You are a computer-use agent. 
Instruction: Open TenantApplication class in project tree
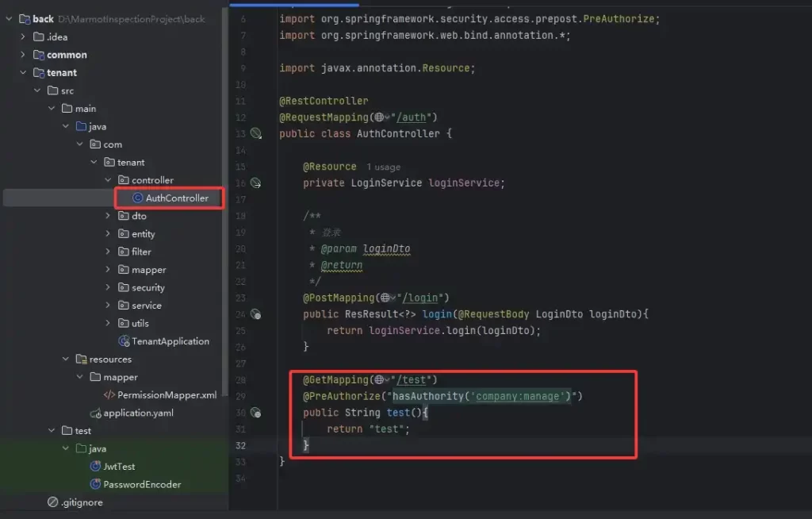170,341
